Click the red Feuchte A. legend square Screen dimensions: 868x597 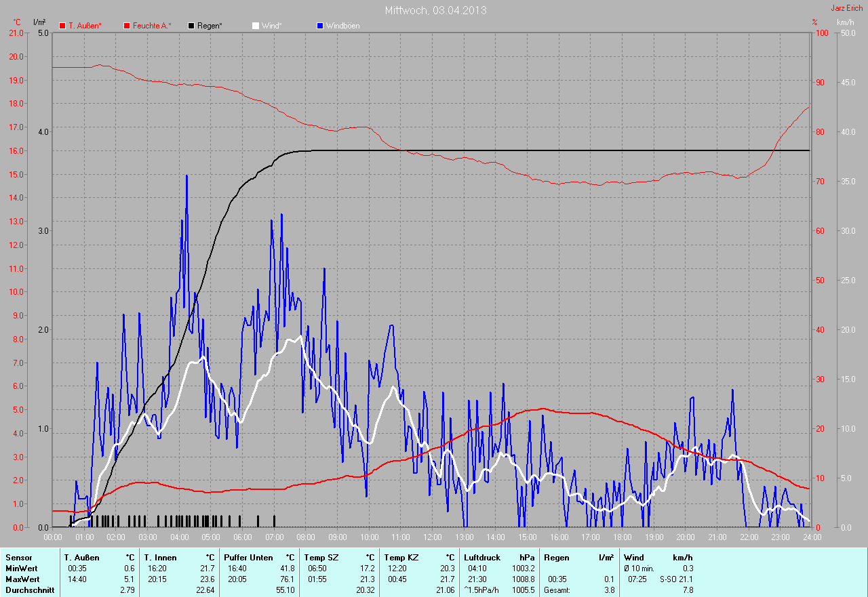point(127,26)
